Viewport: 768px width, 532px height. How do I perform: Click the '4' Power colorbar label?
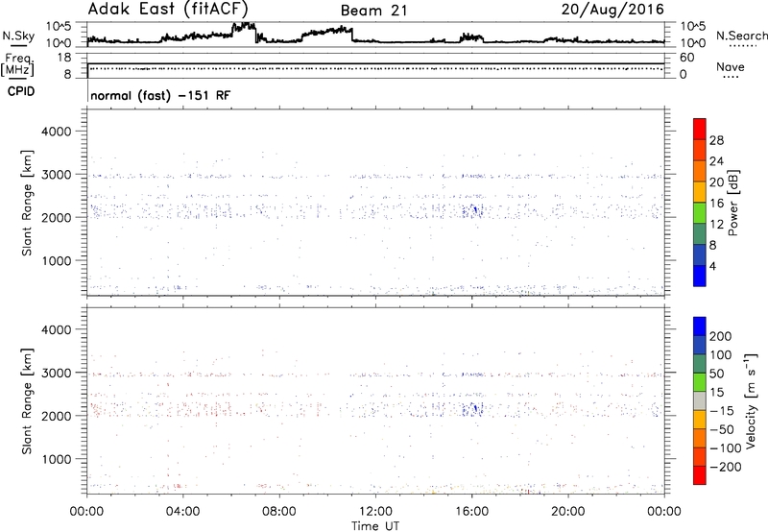[712, 266]
